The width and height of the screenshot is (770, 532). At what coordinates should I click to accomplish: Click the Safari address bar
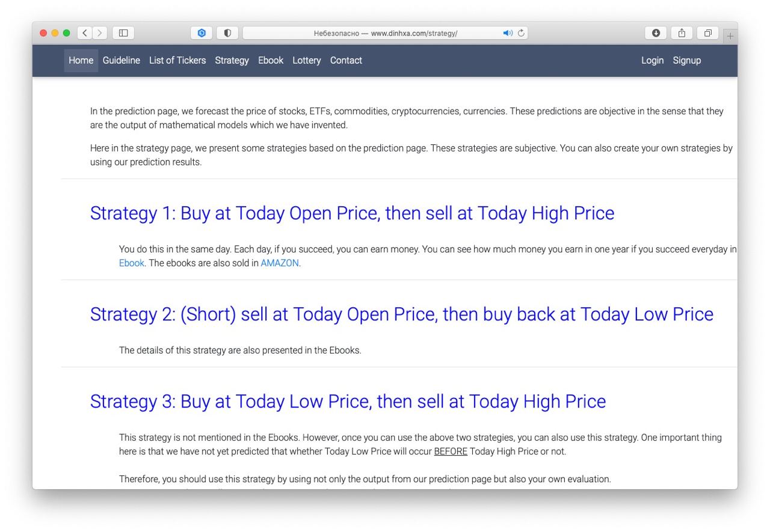coord(385,33)
